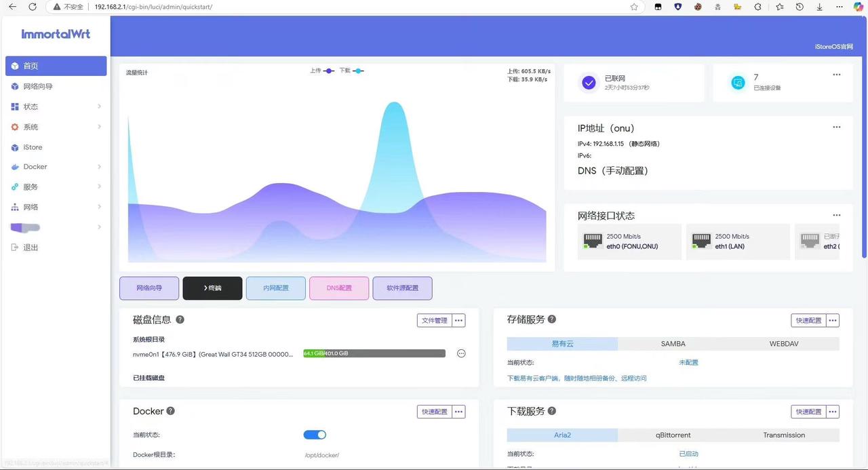Toggle the Docker 当前状态 switch
This screenshot has height=470, width=868.
[315, 435]
